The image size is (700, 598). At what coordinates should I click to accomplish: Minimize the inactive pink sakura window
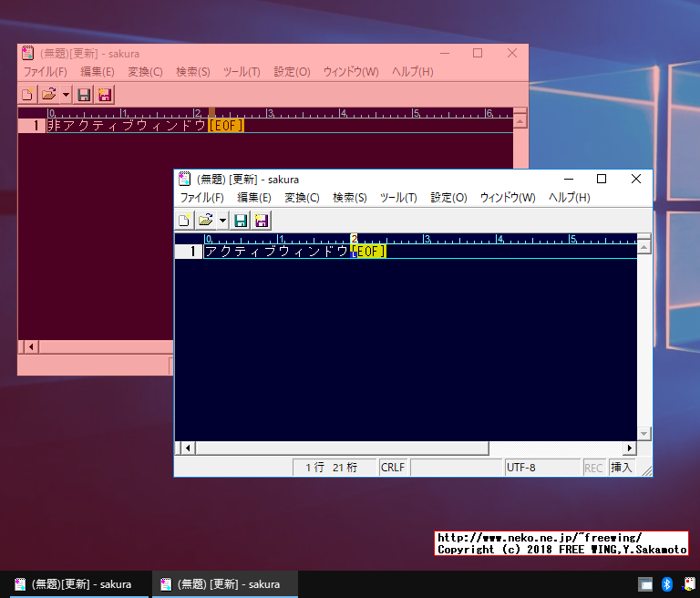[445, 53]
